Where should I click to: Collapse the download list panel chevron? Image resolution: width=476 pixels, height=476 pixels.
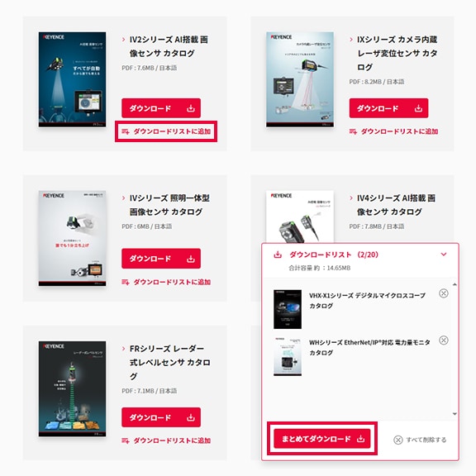[444, 255]
